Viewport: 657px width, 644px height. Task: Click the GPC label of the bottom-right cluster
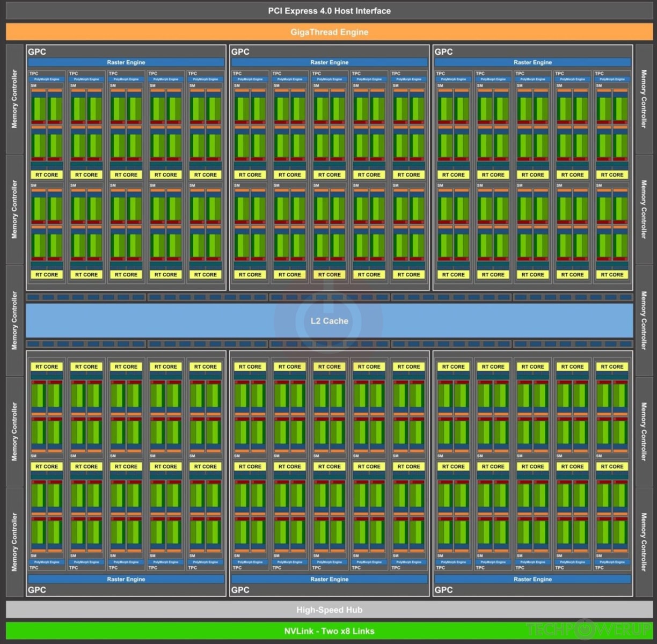point(444,590)
